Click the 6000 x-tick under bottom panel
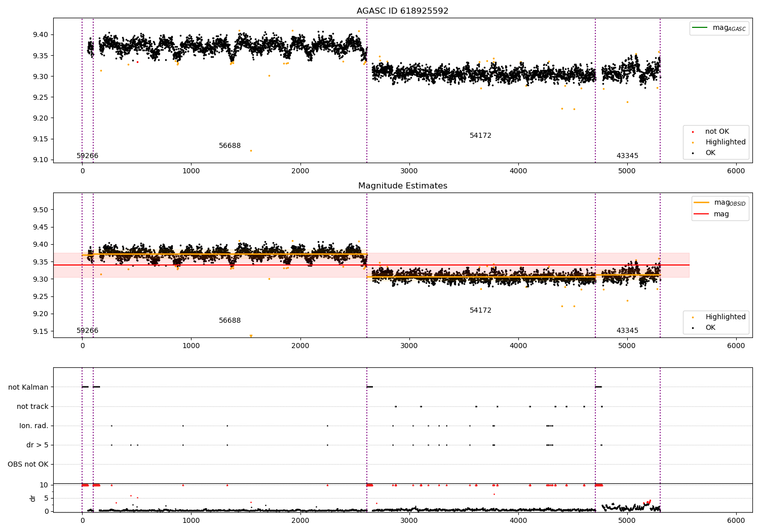760x532 pixels. pyautogui.click(x=736, y=520)
